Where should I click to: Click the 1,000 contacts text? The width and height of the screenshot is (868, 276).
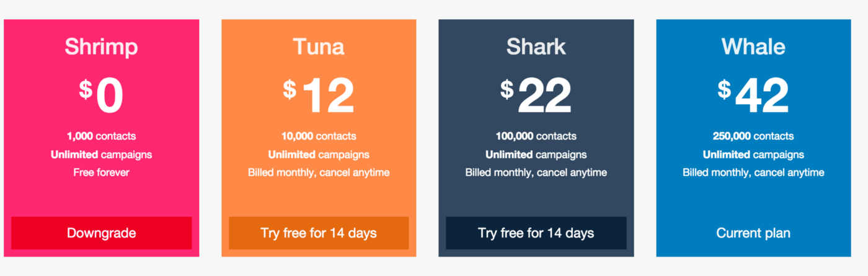tap(101, 136)
